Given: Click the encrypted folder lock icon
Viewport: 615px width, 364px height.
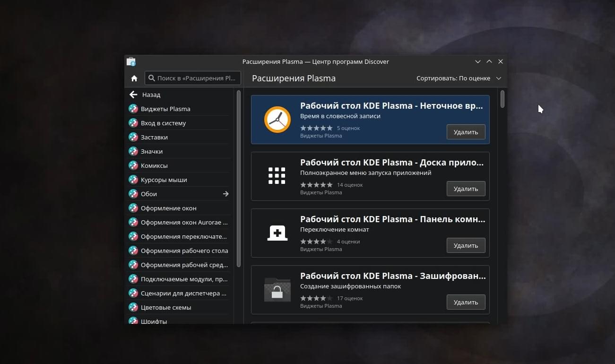Looking at the screenshot, I should pyautogui.click(x=277, y=290).
